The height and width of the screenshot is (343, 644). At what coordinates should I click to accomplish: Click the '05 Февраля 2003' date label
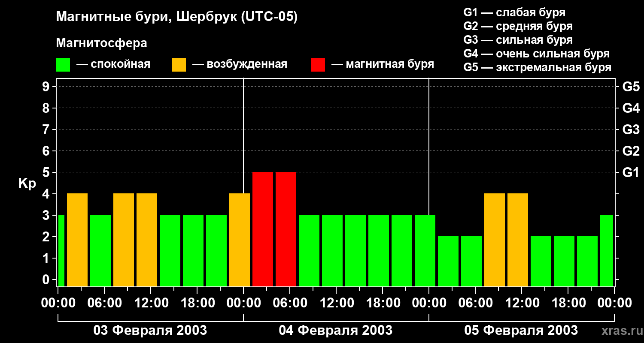coord(521,331)
